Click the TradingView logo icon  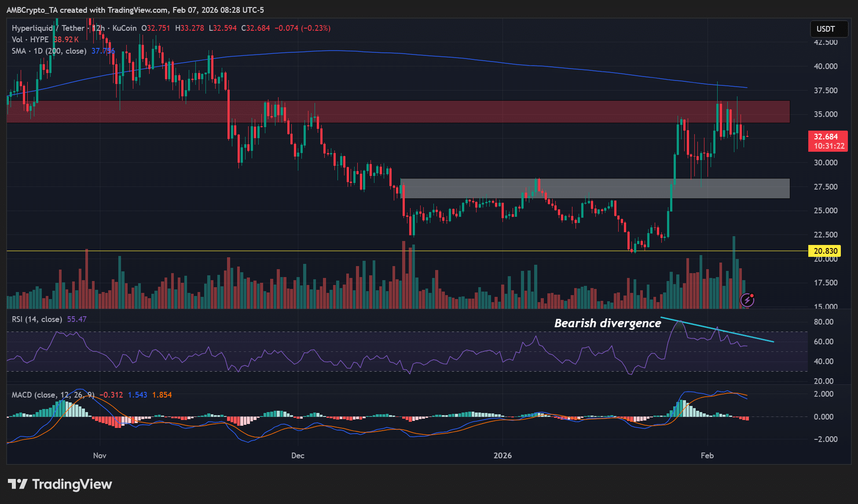(18, 484)
